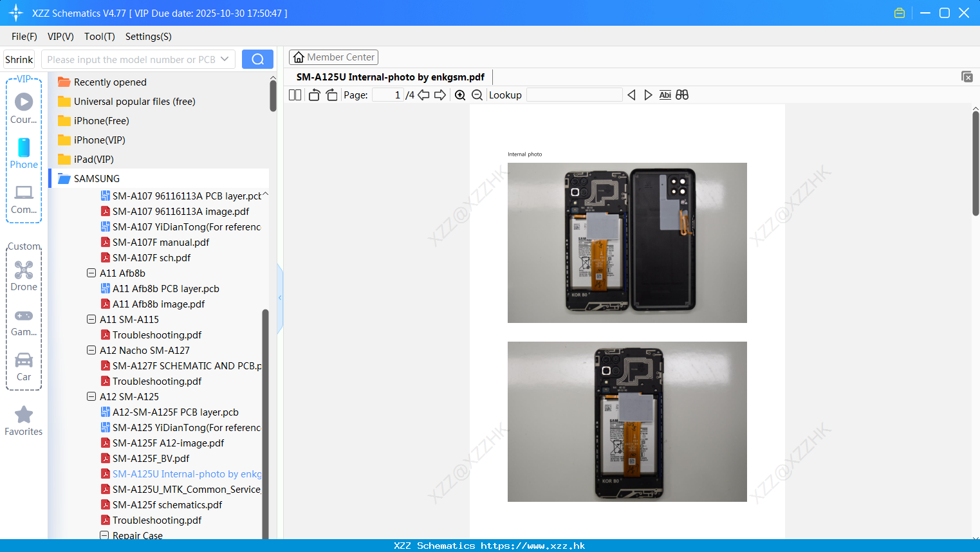Open iPhone(Free) folder
The width and height of the screenshot is (980, 552).
(101, 120)
